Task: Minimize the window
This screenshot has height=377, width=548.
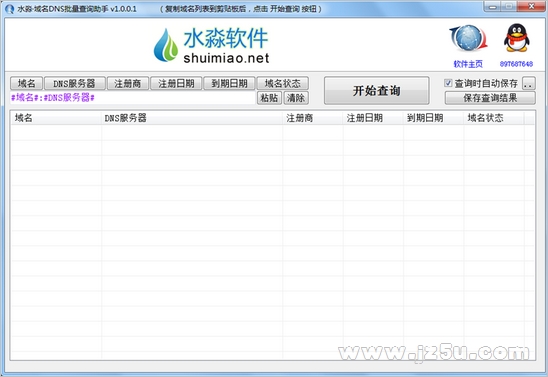Action: coord(493,6)
